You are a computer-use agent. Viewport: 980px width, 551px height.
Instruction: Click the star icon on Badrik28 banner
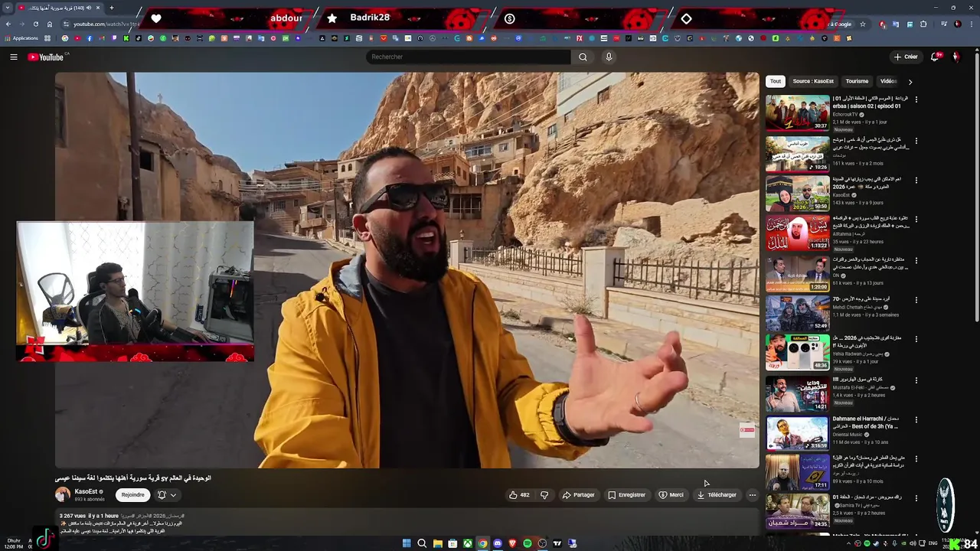[332, 18]
